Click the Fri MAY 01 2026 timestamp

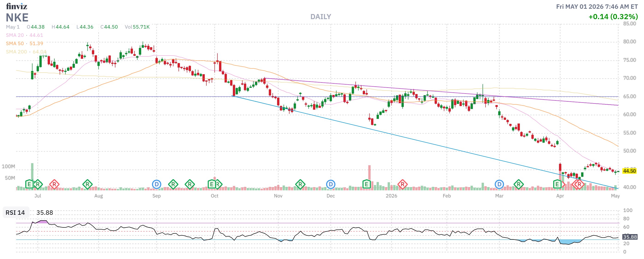pyautogui.click(x=597, y=7)
